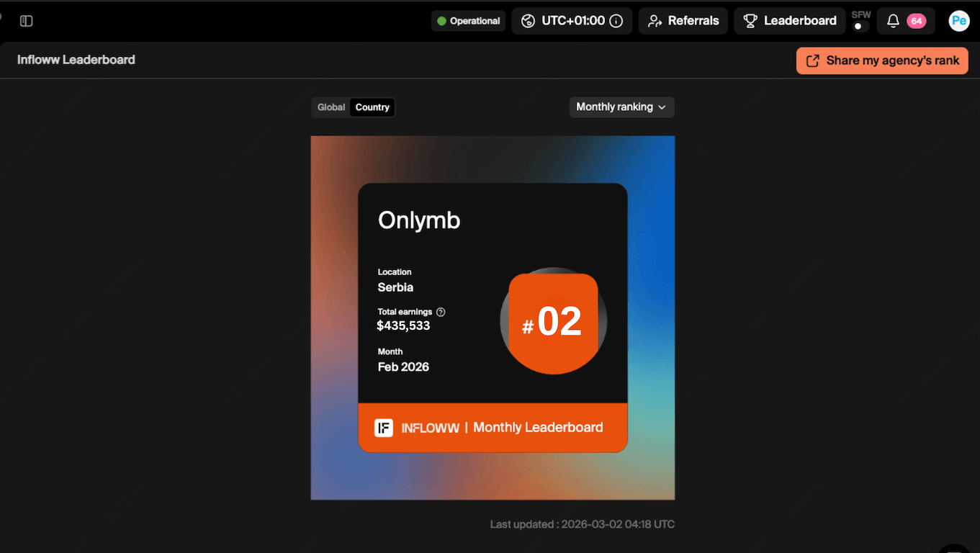Image resolution: width=980 pixels, height=553 pixels.
Task: Toggle the SFW switch
Action: 860,27
